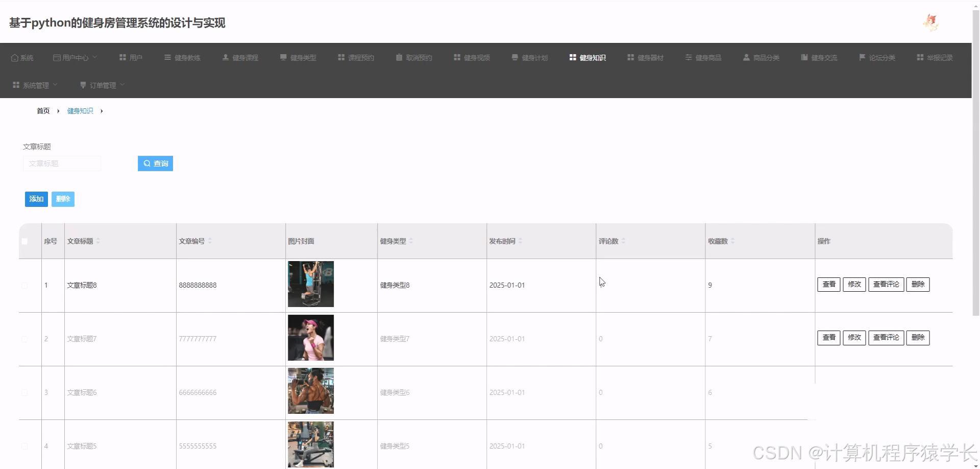Check the checkbox for row 文章标题5
980x469 pixels.
coord(24,446)
